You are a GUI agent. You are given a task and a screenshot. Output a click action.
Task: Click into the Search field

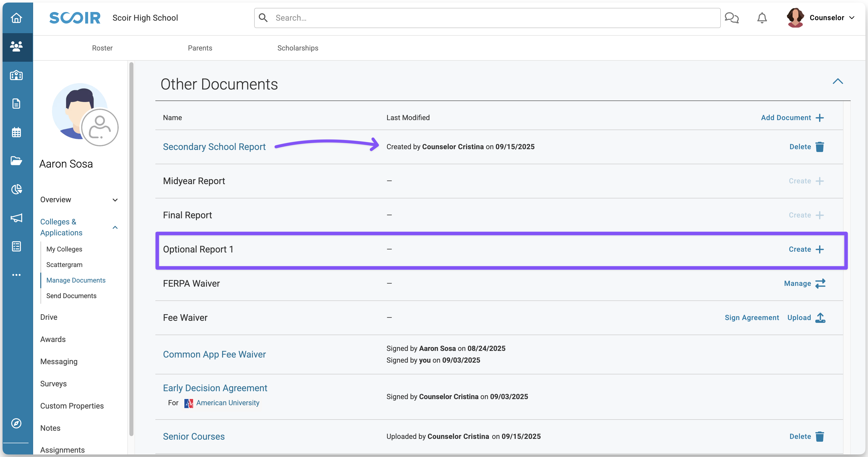click(487, 18)
